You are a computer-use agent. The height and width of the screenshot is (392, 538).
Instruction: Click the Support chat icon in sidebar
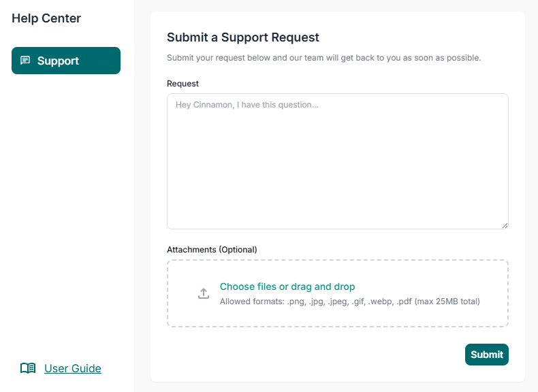[x=25, y=61]
